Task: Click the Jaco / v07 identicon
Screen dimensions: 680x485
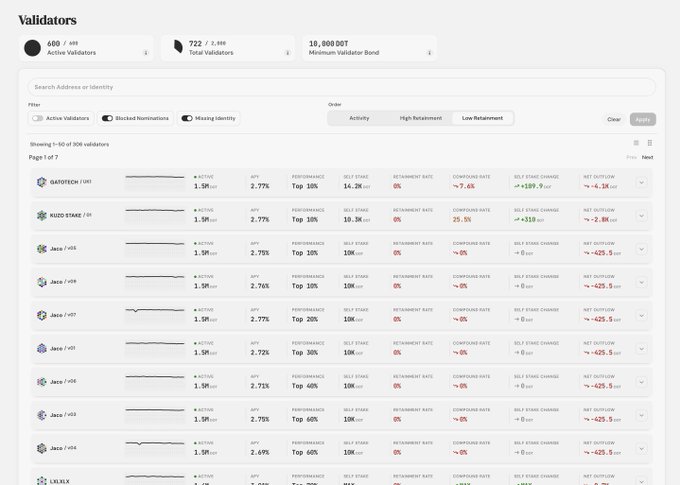Action: tap(42, 315)
